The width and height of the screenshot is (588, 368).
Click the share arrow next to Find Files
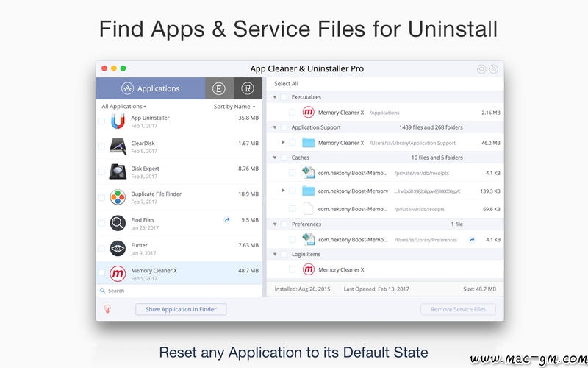tap(227, 219)
